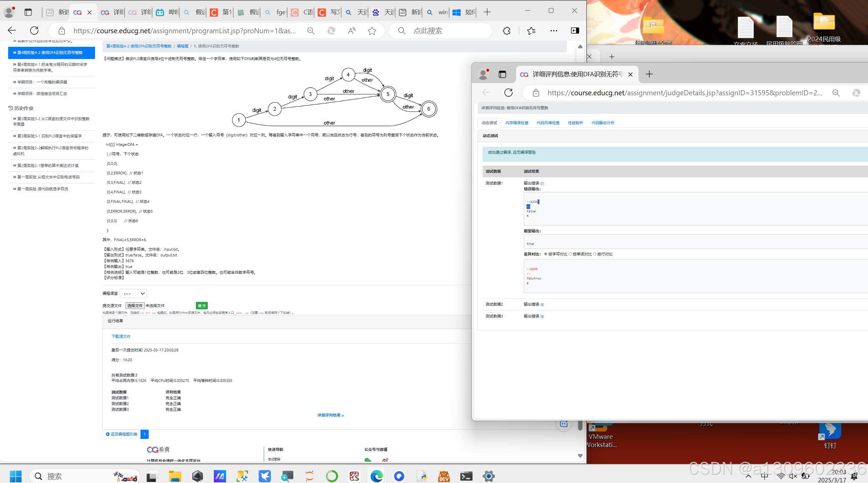Click the green 提交 submit button
Screen dimensions: 868x483
202,306
